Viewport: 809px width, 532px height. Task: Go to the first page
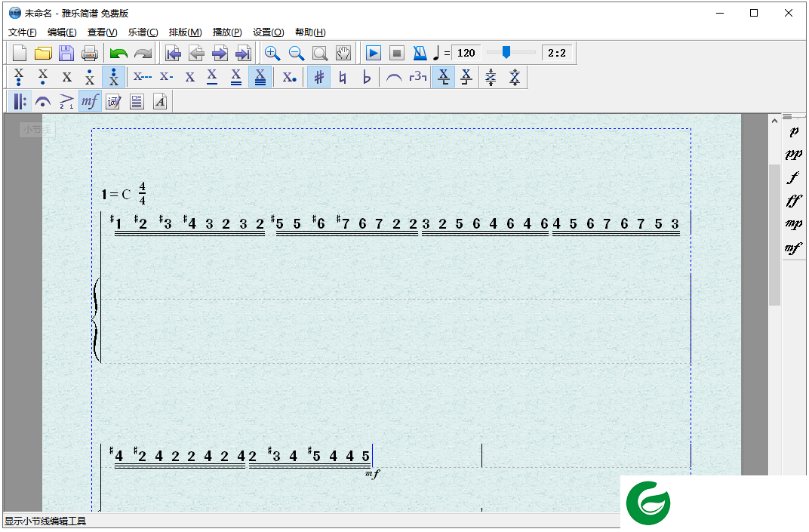point(173,53)
